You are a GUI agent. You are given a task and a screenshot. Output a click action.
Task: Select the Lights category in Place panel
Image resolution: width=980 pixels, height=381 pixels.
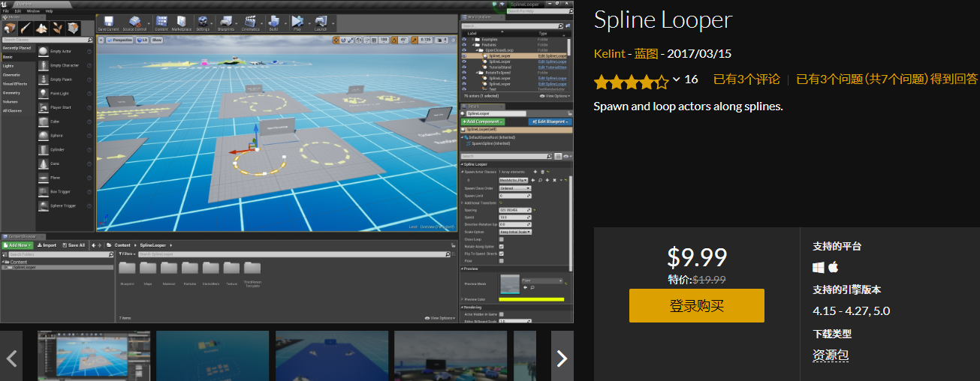click(x=8, y=66)
